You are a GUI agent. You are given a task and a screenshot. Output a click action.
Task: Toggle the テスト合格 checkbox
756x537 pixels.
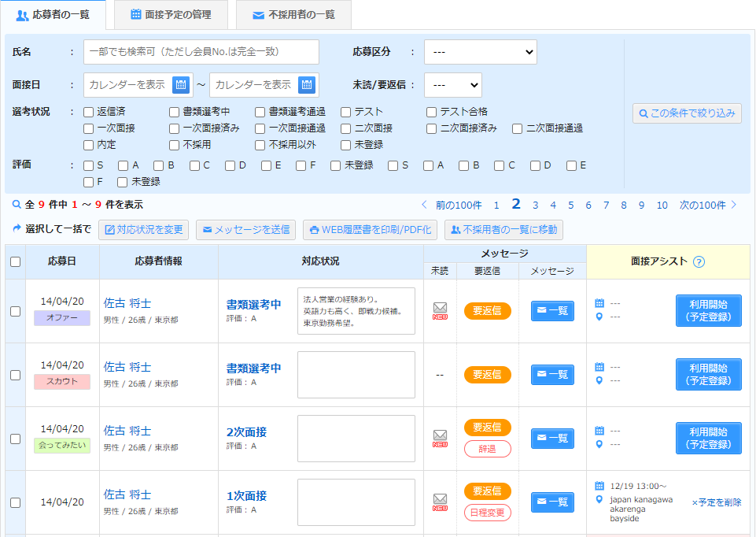432,112
